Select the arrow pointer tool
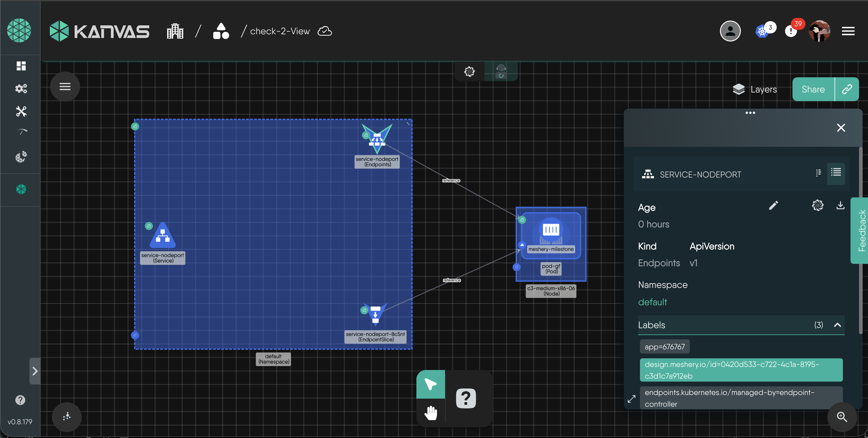The height and width of the screenshot is (438, 868). [431, 384]
